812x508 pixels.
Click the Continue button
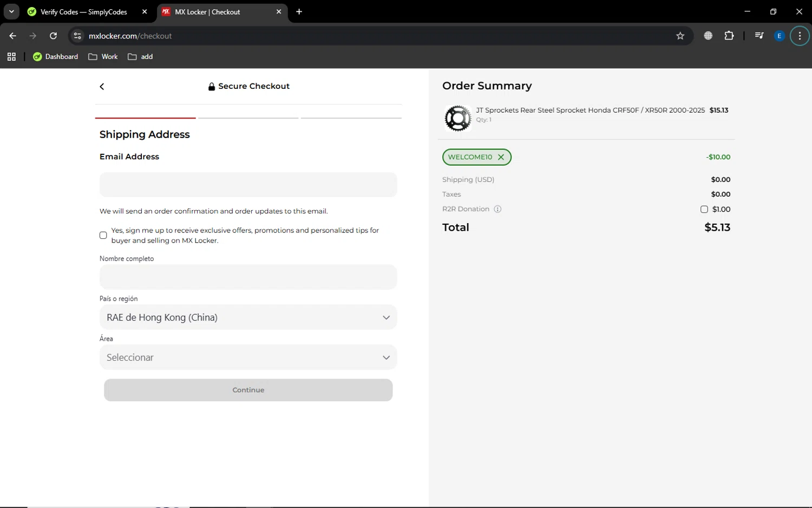click(x=248, y=390)
